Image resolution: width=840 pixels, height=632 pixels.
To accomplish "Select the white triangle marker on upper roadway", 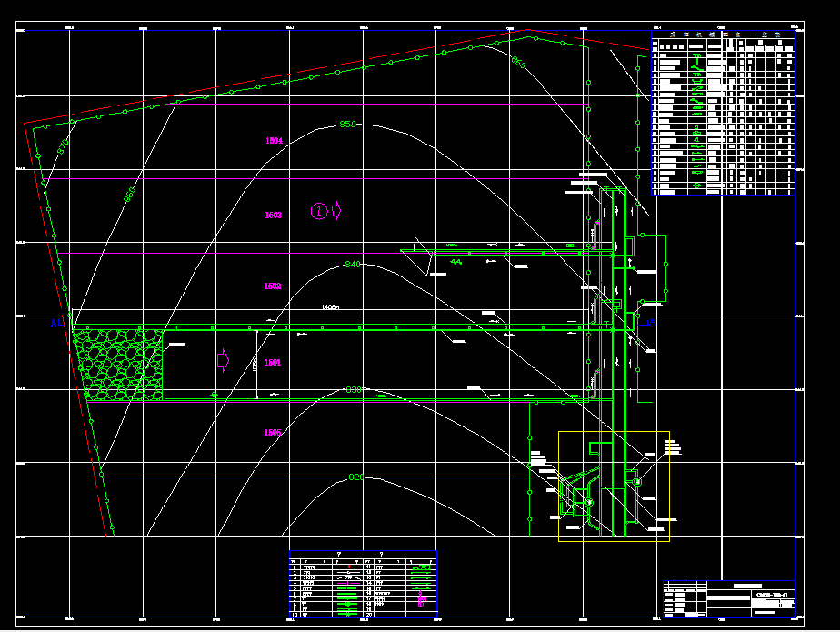I will 422,247.
